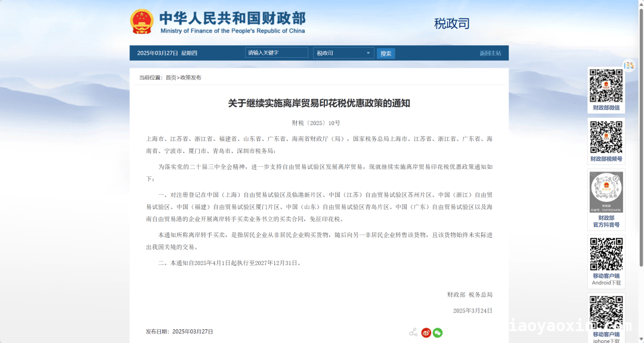Screen dimensions: 644x343
Task: Share the article to Weibo
Action: coord(426,333)
